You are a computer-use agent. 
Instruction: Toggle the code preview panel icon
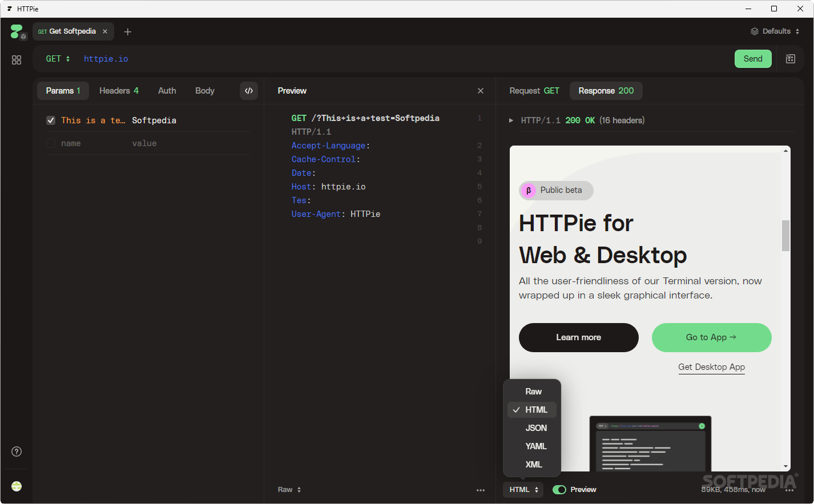tap(249, 91)
